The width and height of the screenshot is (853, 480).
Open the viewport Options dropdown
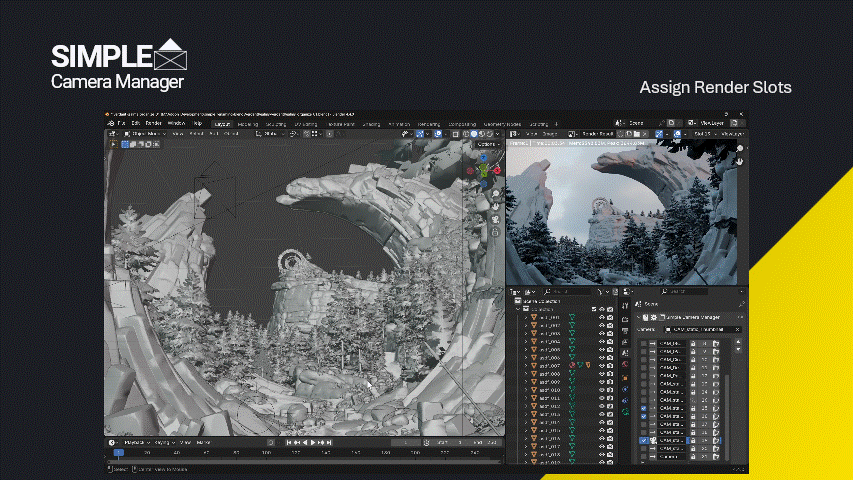coord(487,144)
